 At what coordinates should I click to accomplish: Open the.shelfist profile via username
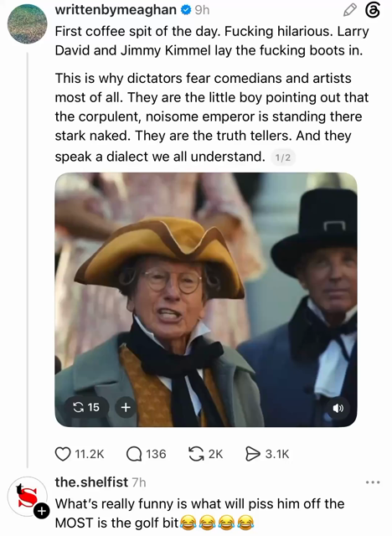pos(91,482)
